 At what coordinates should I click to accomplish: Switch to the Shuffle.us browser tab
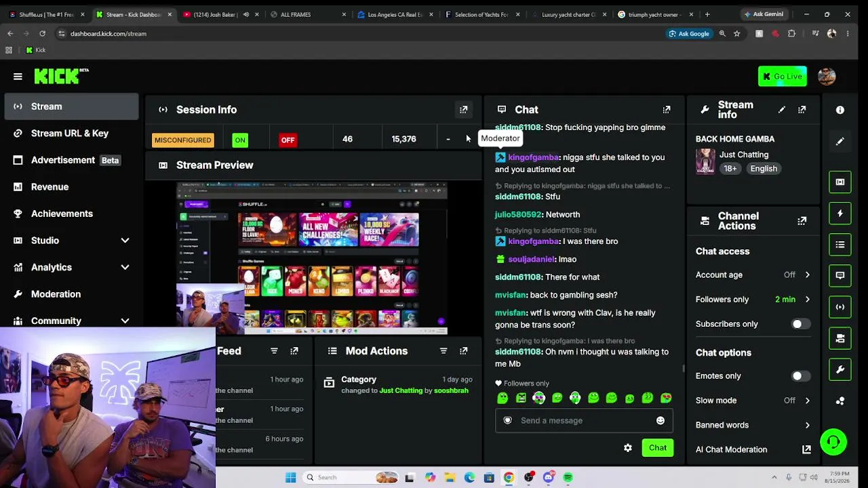pyautogui.click(x=47, y=14)
